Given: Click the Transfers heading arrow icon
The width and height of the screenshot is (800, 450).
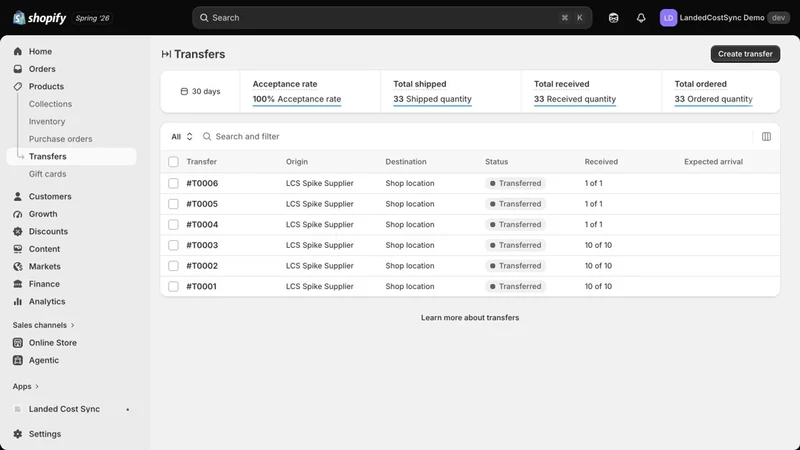Looking at the screenshot, I should click(x=166, y=54).
